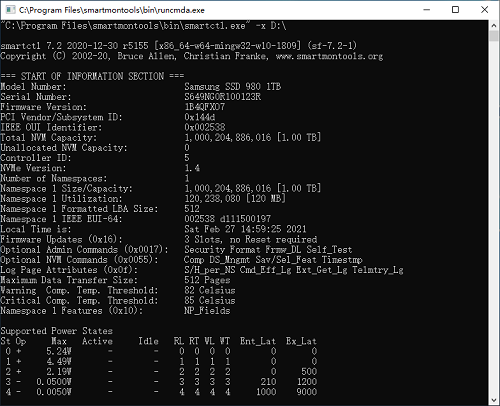Minimize the runcmda.exe console window

point(426,10)
